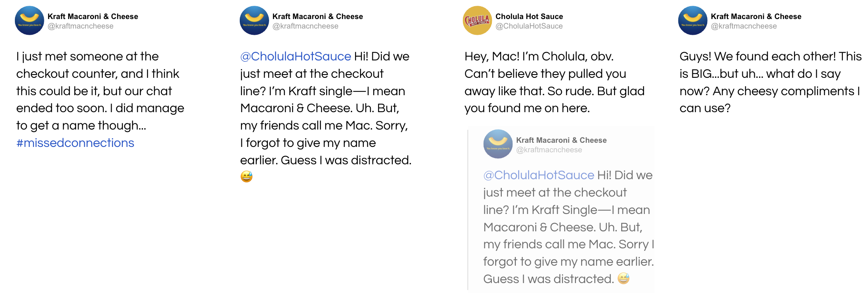Click the @kraftmacncheese handle in the quoted tweet
The height and width of the screenshot is (293, 868).
pyautogui.click(x=549, y=150)
